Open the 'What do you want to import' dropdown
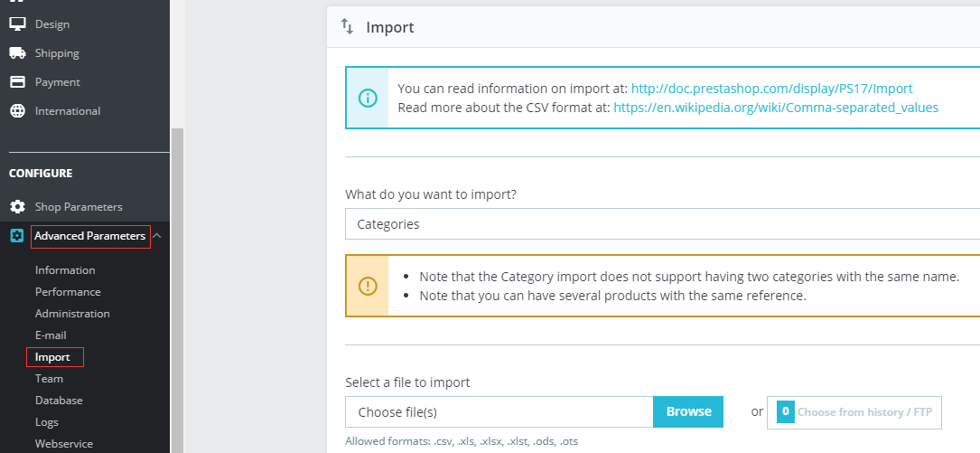The height and width of the screenshot is (453, 980). click(x=662, y=224)
